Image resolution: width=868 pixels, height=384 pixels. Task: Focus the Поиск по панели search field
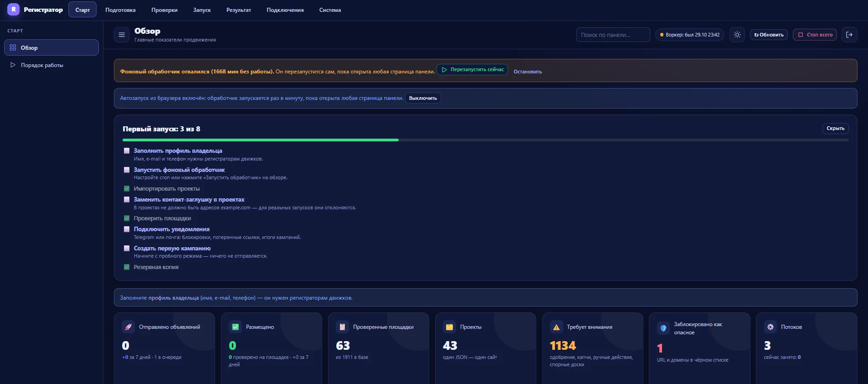point(613,35)
